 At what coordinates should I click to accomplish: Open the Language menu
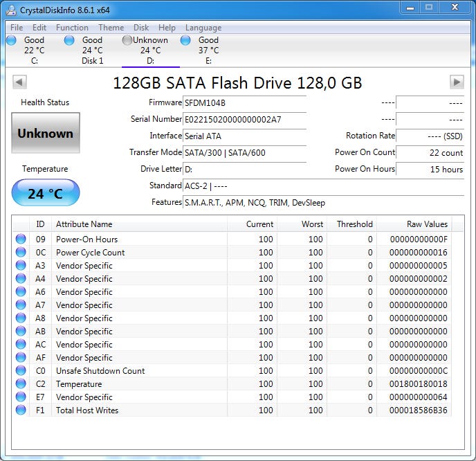pyautogui.click(x=203, y=28)
